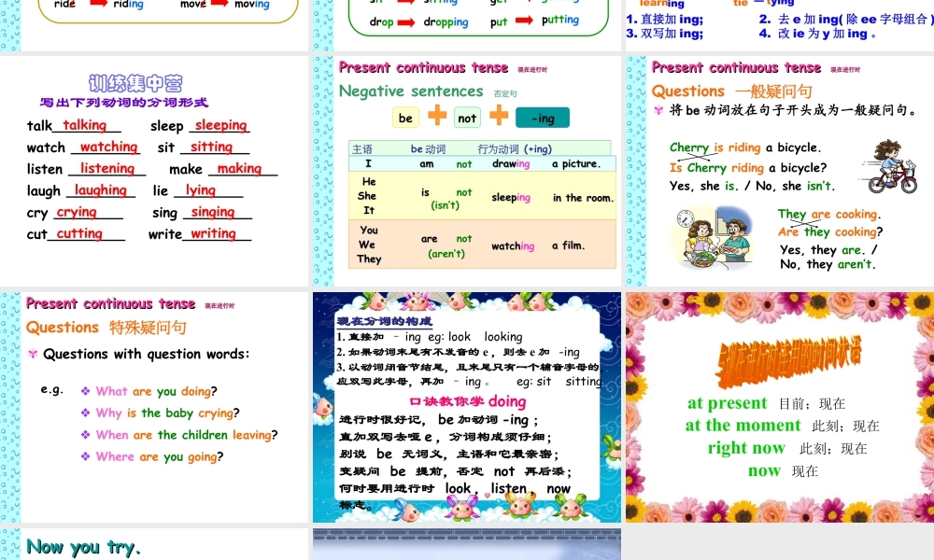Click the red not box in the formula
This screenshot has width=934, height=560.
pyautogui.click(x=467, y=118)
